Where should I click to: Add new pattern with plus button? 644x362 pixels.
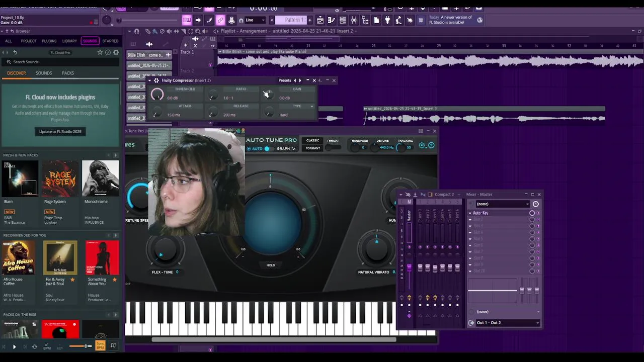point(309,20)
